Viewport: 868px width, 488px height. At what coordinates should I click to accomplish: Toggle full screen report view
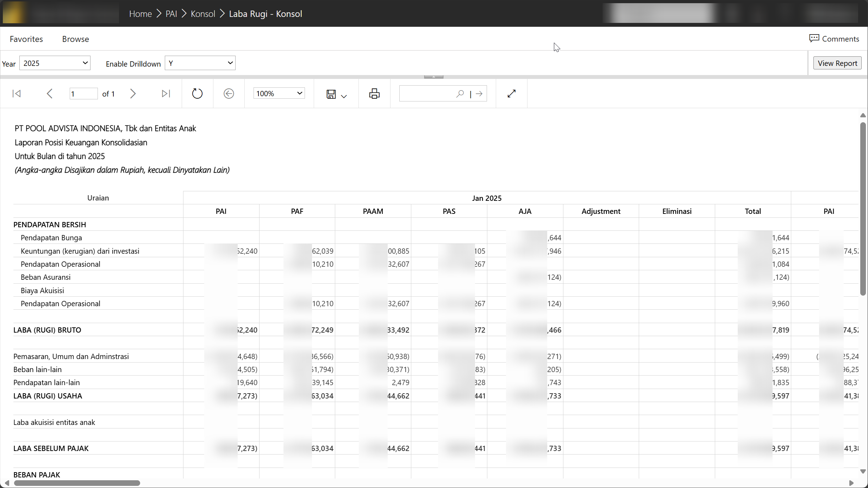[512, 94]
